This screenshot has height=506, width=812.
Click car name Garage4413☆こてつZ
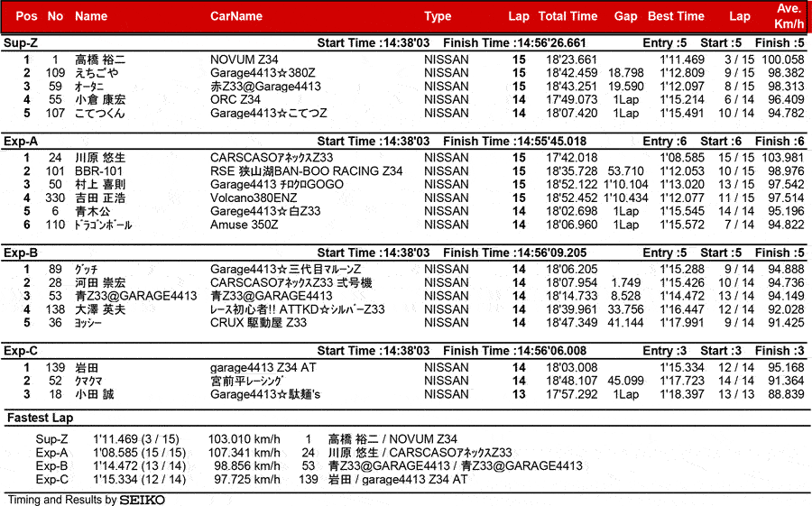[268, 113]
